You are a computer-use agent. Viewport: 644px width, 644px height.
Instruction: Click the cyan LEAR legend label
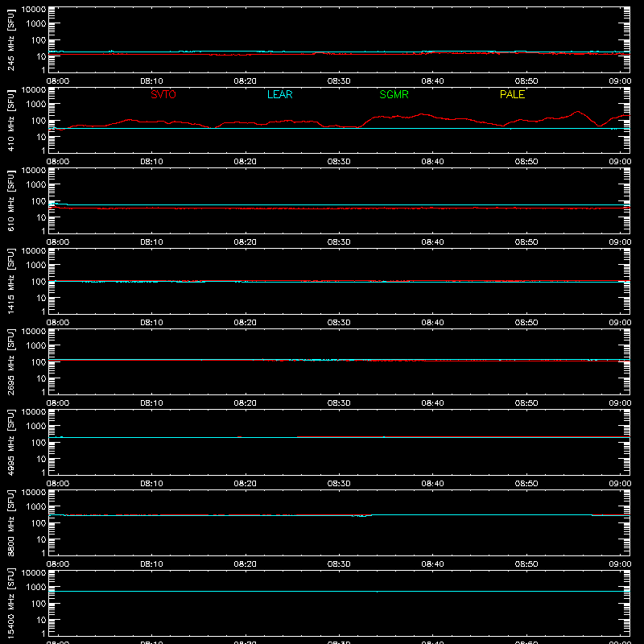[279, 94]
